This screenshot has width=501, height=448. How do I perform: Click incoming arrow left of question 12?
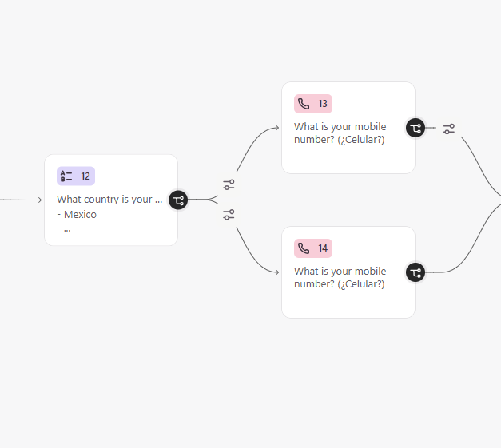coord(21,200)
